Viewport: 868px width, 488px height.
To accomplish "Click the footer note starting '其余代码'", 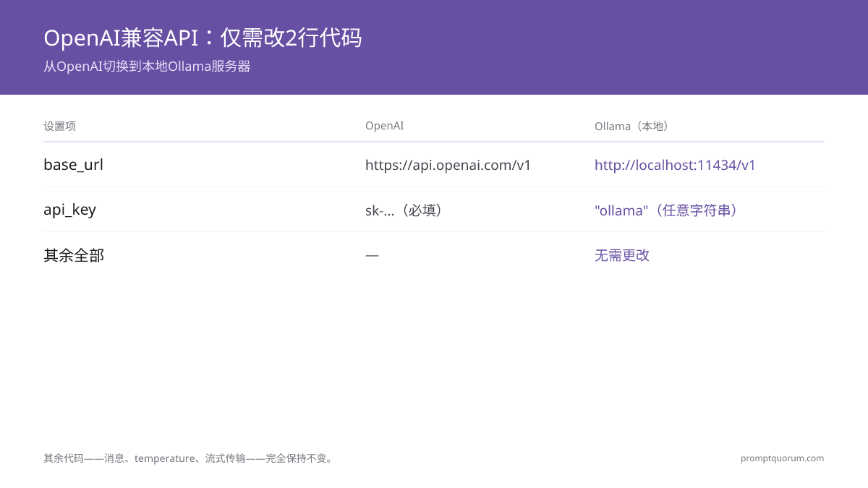I will click(x=190, y=458).
